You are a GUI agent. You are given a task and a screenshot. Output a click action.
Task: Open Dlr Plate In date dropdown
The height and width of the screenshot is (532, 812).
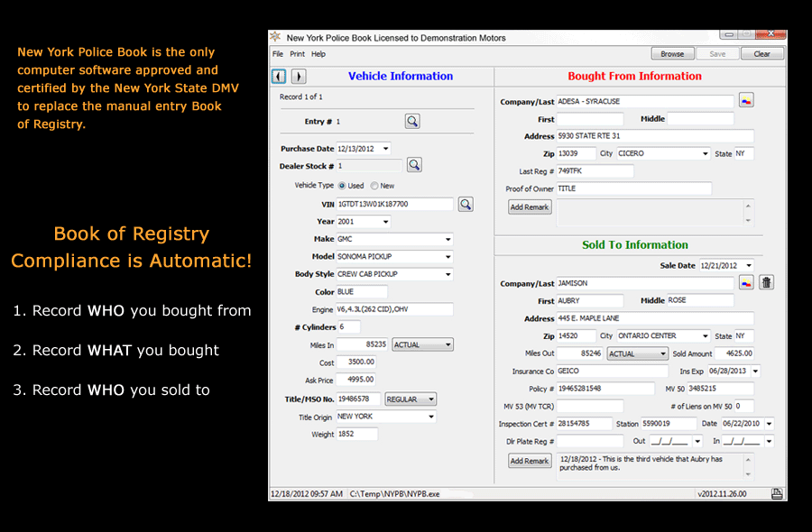tap(769, 442)
